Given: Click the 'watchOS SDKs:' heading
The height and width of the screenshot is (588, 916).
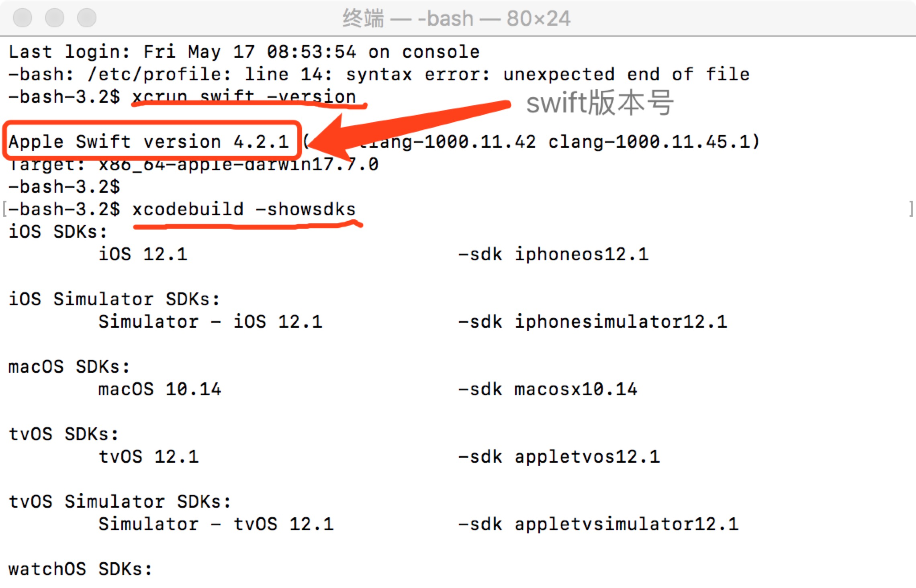Looking at the screenshot, I should (x=80, y=569).
